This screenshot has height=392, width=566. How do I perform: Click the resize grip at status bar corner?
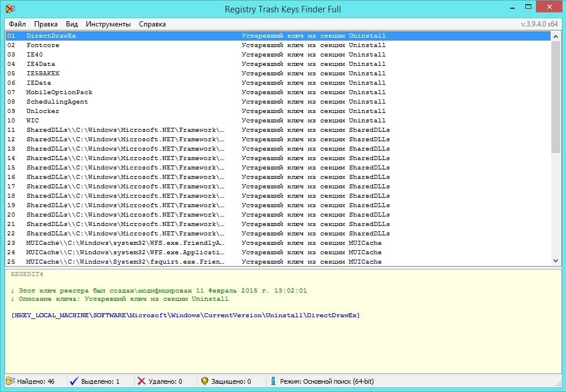click(x=559, y=384)
